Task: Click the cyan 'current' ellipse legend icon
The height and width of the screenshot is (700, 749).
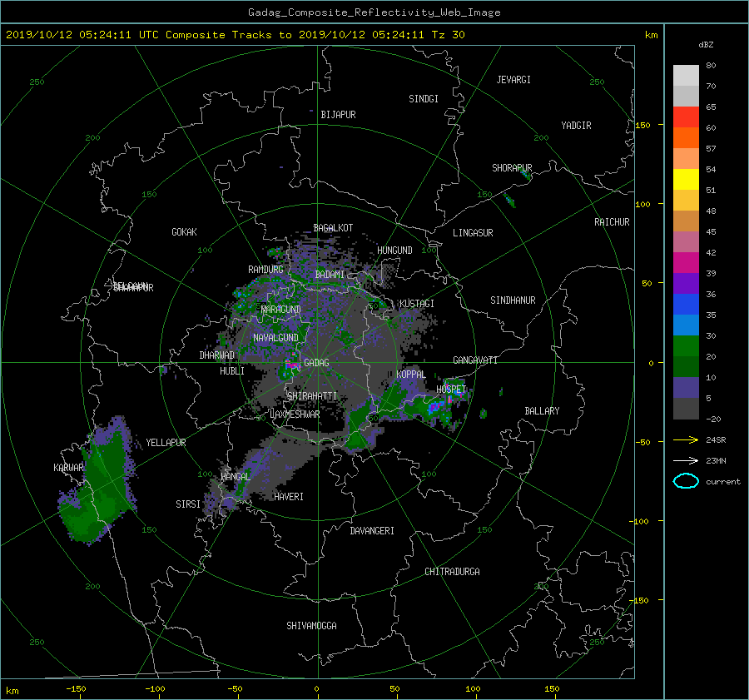Action: tap(686, 481)
